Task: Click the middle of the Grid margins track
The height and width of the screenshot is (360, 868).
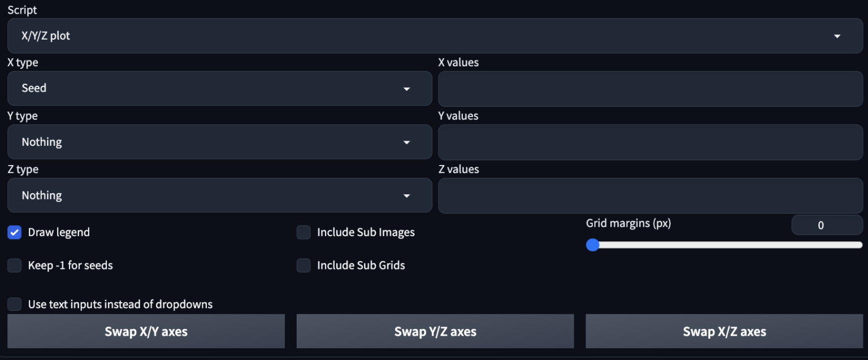Action: click(727, 245)
